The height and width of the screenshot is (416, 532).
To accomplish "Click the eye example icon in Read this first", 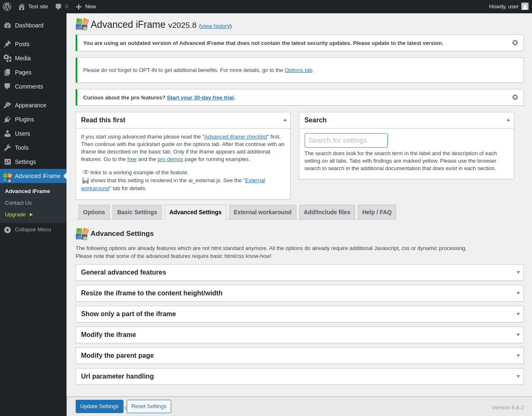I will tap(86, 172).
